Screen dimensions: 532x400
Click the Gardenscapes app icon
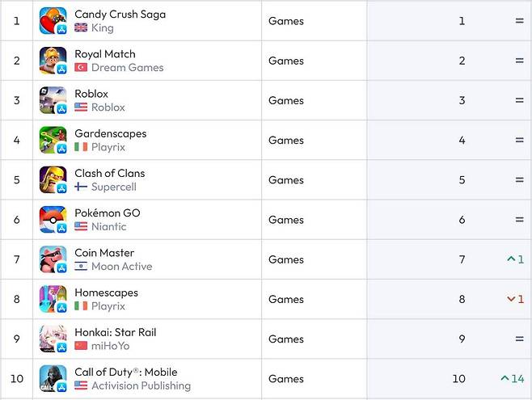click(53, 140)
